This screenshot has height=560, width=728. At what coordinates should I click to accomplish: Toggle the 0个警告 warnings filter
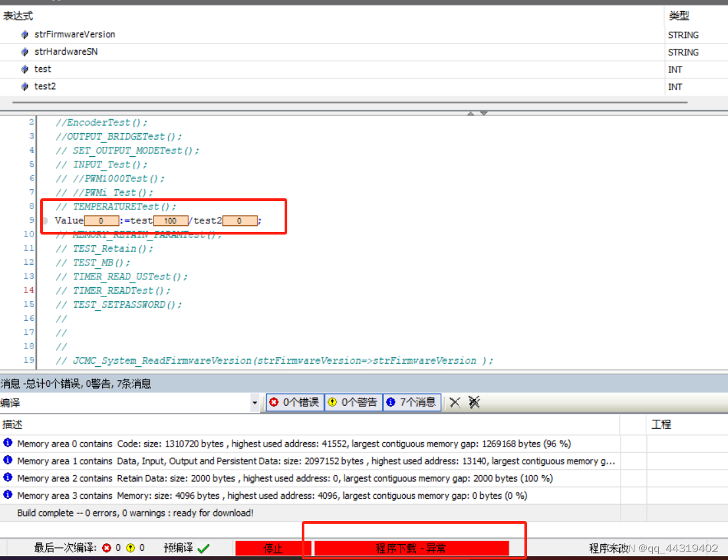pyautogui.click(x=353, y=402)
